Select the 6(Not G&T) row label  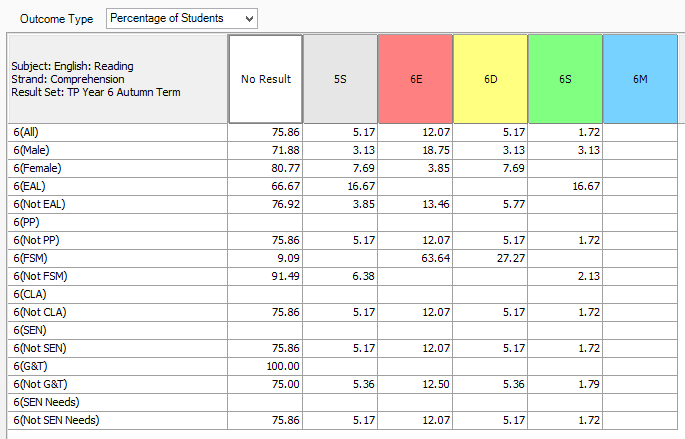pos(118,384)
